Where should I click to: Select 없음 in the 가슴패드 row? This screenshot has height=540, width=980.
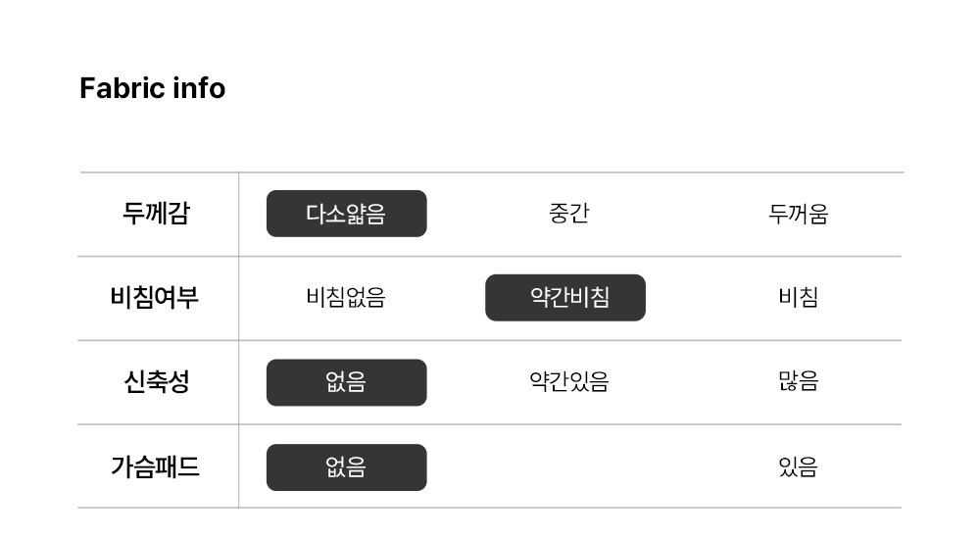coord(346,467)
